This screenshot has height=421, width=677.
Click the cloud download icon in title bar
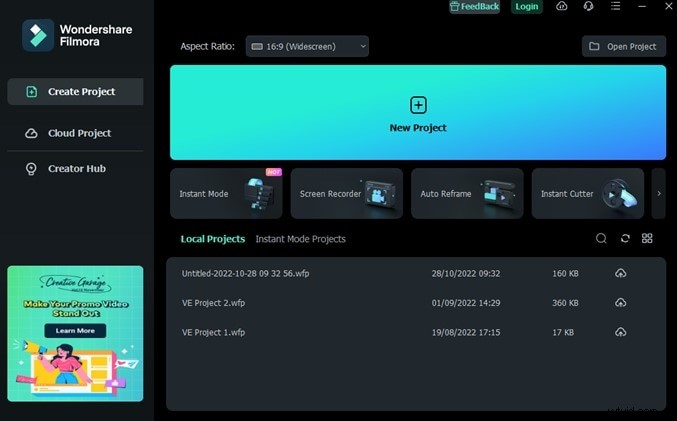(562, 7)
